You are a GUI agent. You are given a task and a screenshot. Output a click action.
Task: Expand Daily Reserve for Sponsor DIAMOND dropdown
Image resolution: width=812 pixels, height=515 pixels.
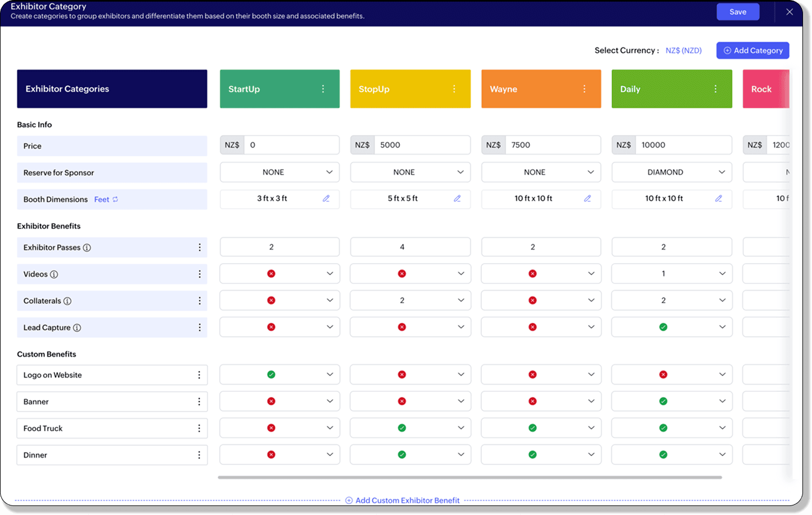point(721,172)
